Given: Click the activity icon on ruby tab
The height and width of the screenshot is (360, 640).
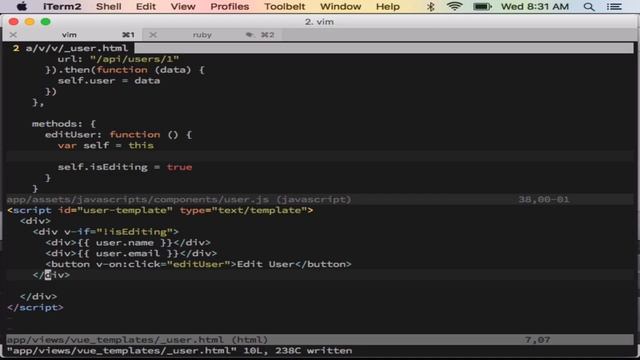Looking at the screenshot, I should 249,35.
